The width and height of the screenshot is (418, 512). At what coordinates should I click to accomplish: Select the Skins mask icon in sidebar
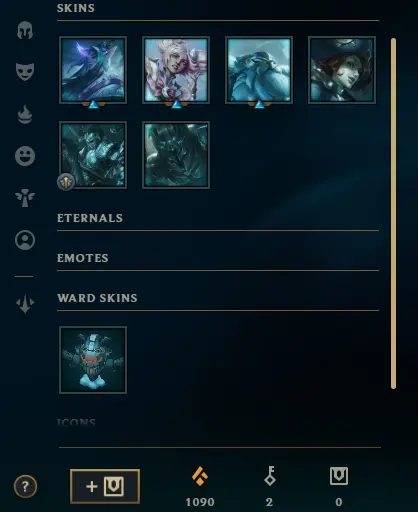[25, 71]
